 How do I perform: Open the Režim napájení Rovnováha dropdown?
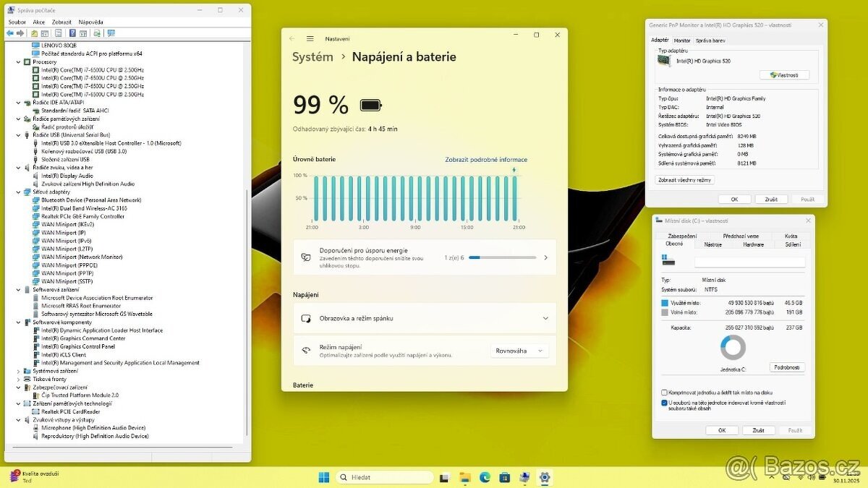point(519,351)
